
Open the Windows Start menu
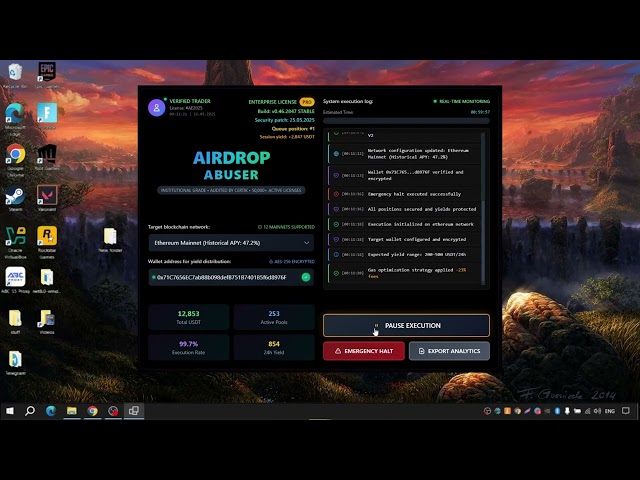pyautogui.click(x=10, y=411)
